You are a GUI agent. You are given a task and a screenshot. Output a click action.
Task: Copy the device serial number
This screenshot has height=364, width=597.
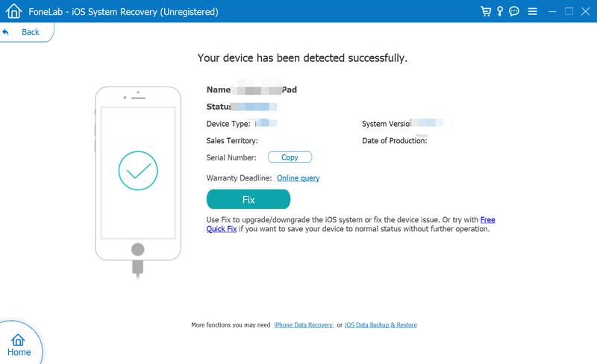pyautogui.click(x=290, y=157)
